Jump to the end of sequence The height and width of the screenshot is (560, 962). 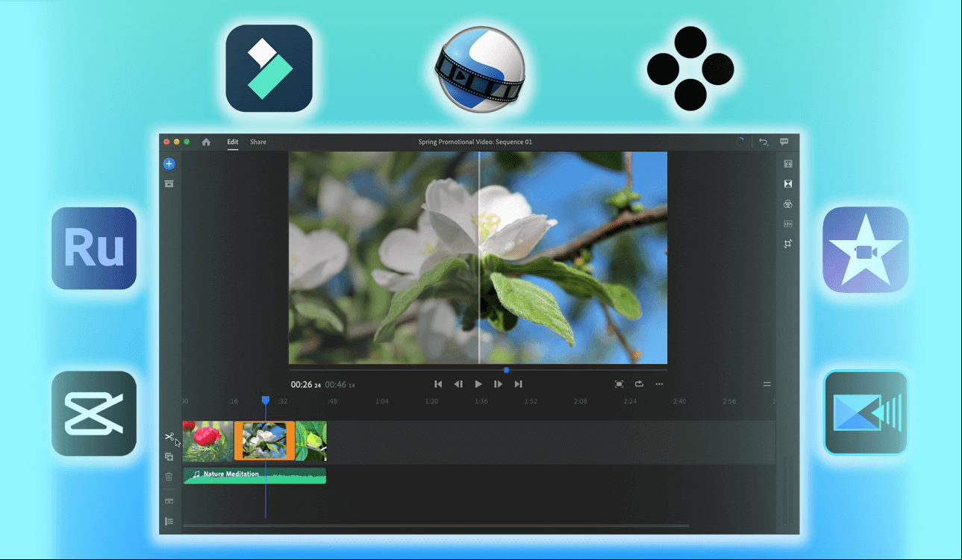pos(518,384)
